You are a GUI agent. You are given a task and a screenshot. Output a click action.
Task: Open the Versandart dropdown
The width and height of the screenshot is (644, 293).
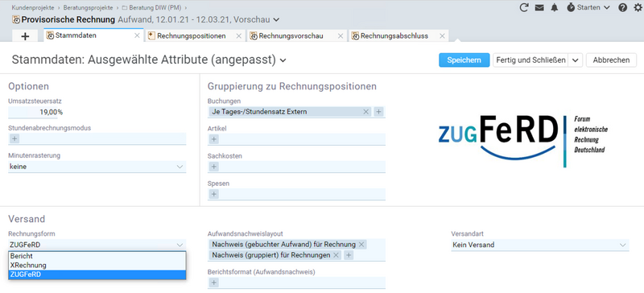click(x=622, y=245)
